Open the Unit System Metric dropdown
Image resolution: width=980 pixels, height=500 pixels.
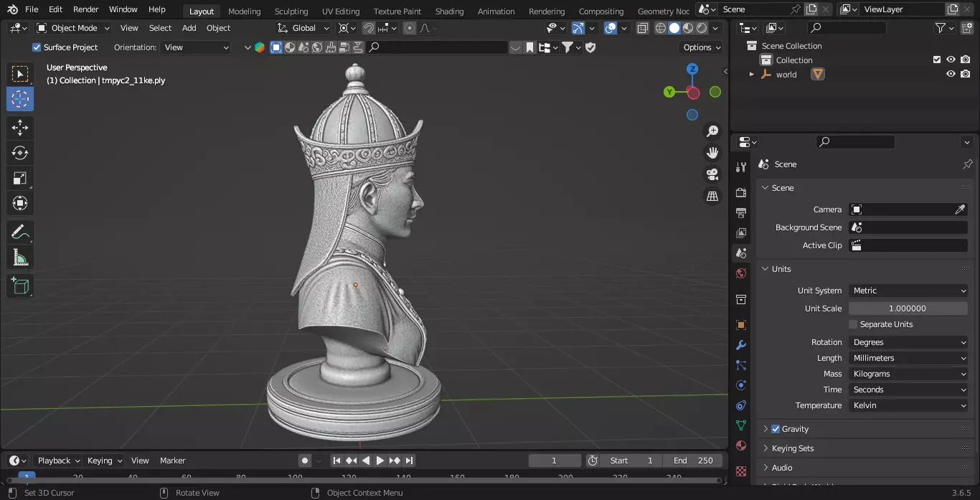point(908,291)
